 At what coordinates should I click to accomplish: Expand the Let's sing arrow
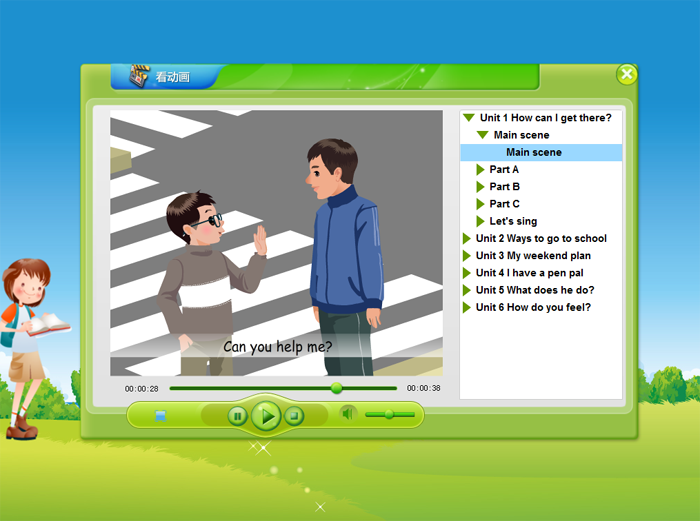[x=480, y=221]
